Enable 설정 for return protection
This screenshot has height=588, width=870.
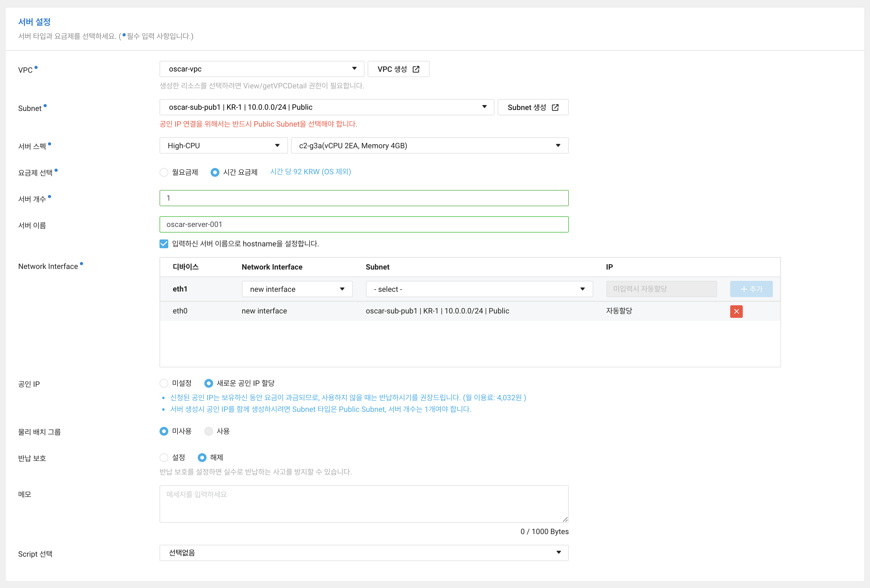pos(164,457)
